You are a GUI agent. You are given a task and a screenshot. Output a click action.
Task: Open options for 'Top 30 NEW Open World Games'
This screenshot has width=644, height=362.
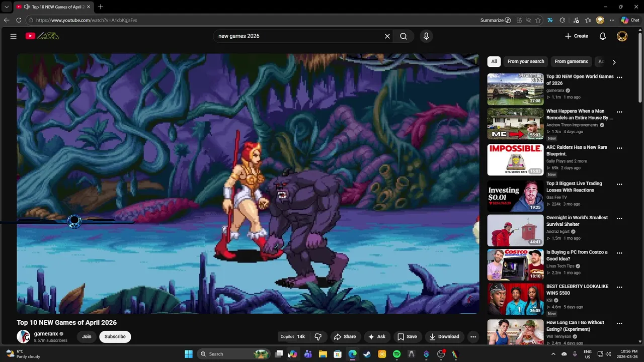[619, 77]
